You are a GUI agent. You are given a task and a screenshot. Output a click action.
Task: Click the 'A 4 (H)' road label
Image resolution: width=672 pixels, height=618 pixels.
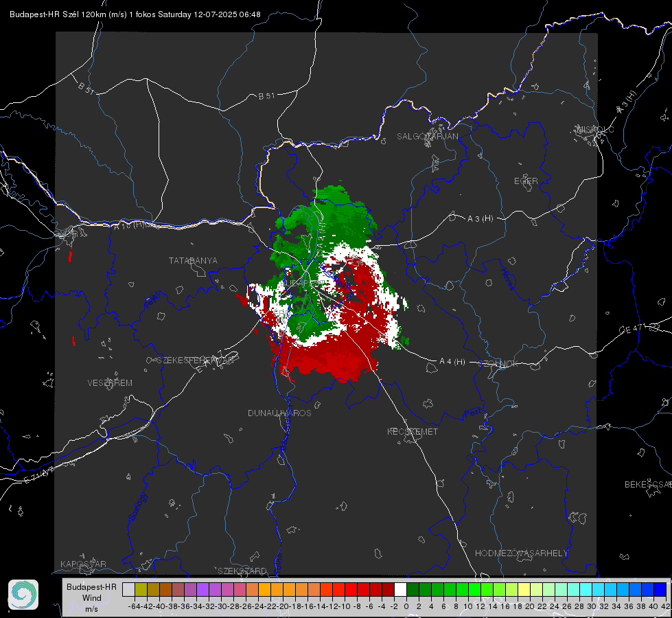coord(452,362)
